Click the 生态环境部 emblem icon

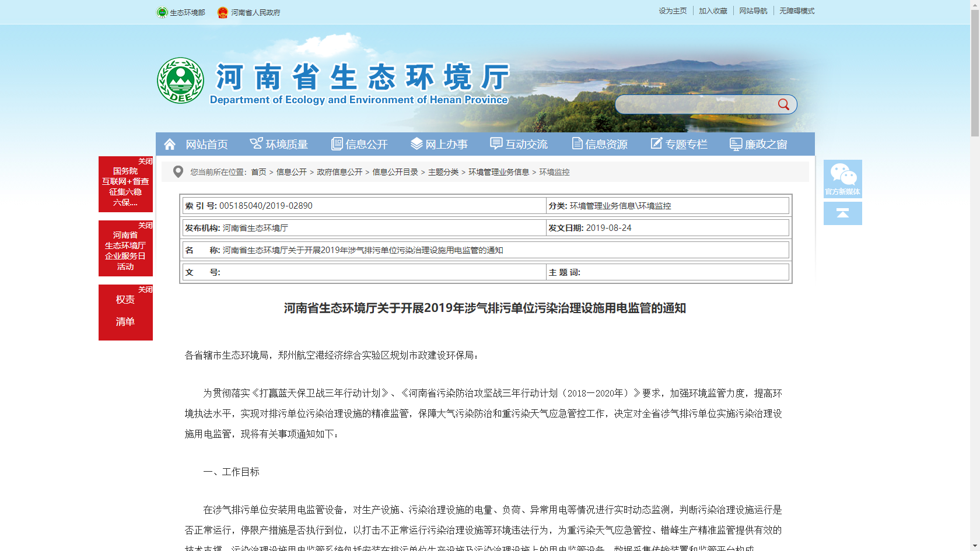tap(162, 12)
